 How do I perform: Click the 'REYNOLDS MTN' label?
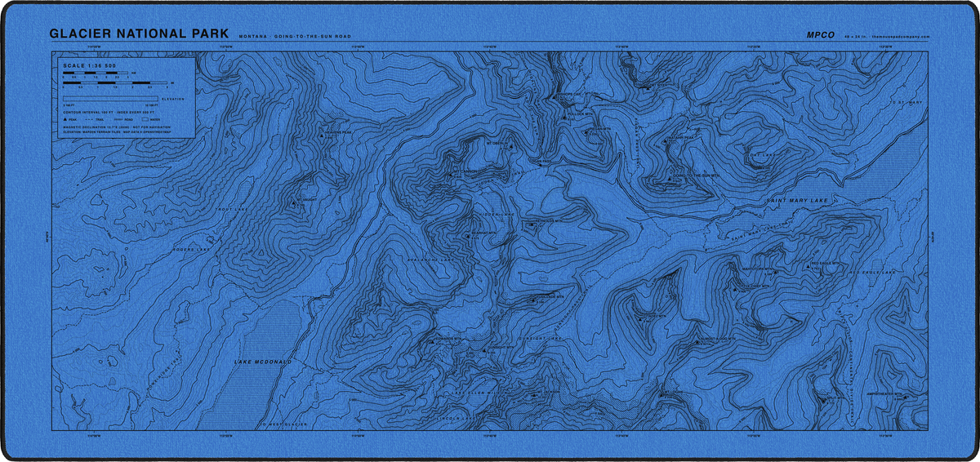coord(549,221)
